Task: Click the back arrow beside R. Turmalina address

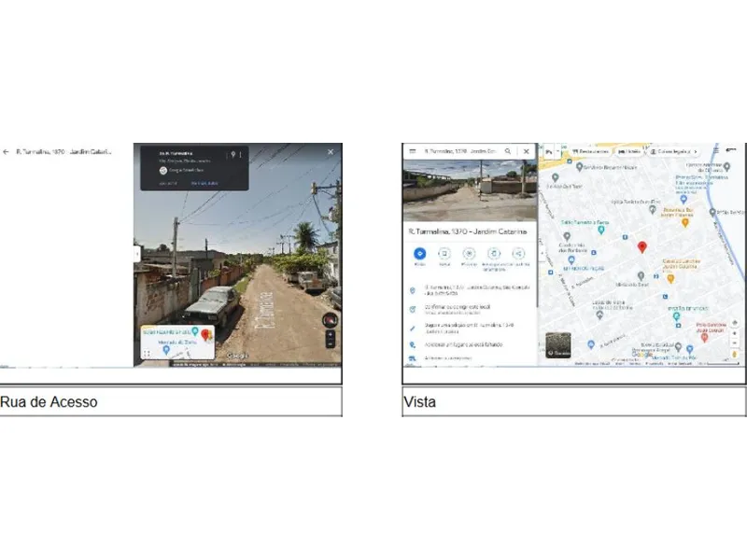Action: (6, 151)
